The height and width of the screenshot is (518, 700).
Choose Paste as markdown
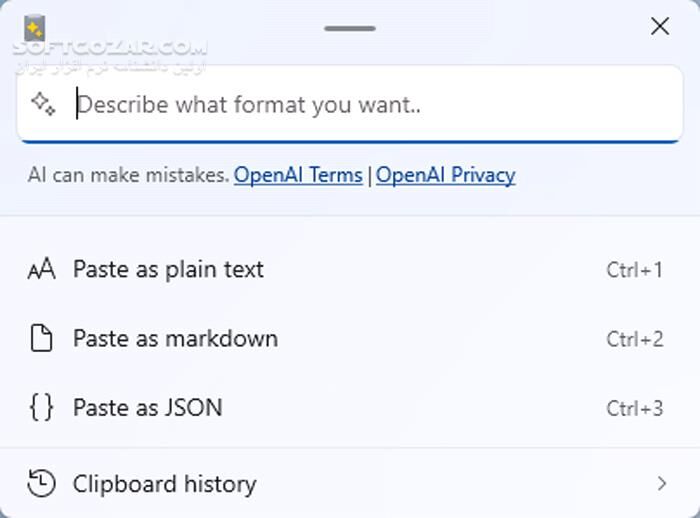click(x=175, y=339)
